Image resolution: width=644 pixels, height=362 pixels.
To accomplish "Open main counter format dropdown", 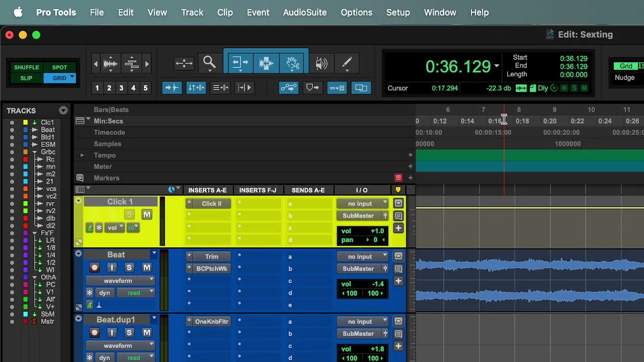I will click(x=497, y=66).
